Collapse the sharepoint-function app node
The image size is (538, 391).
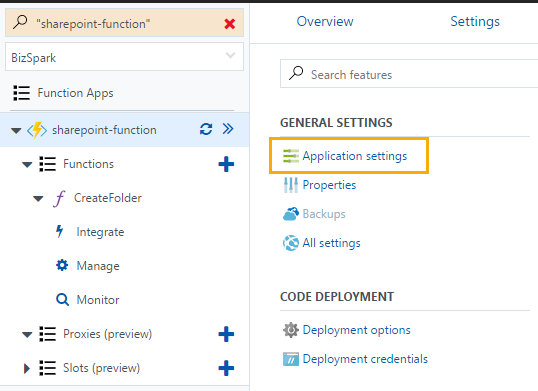[16, 130]
